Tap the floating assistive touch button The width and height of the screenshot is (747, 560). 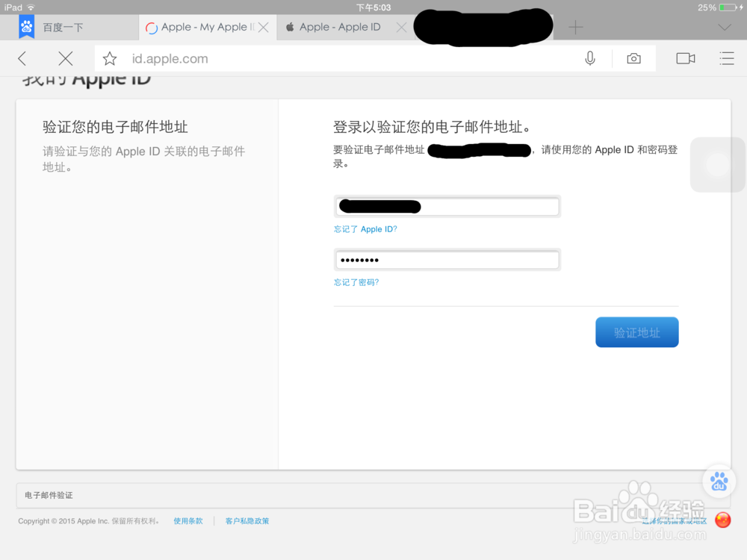point(718,165)
